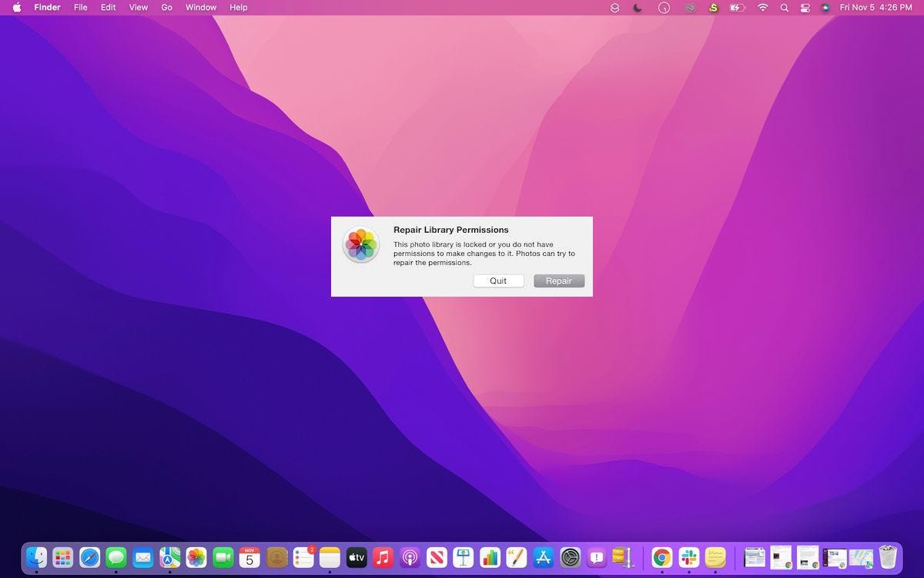Open Messages from the Dock
Image resolution: width=924 pixels, height=578 pixels.
116,557
